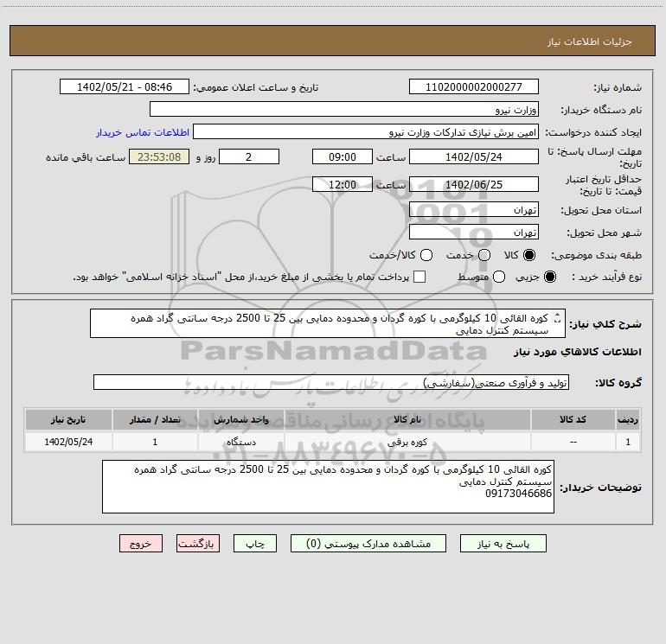Select the 'جزیی' purchase type radio
666x644 pixels.
point(550,277)
